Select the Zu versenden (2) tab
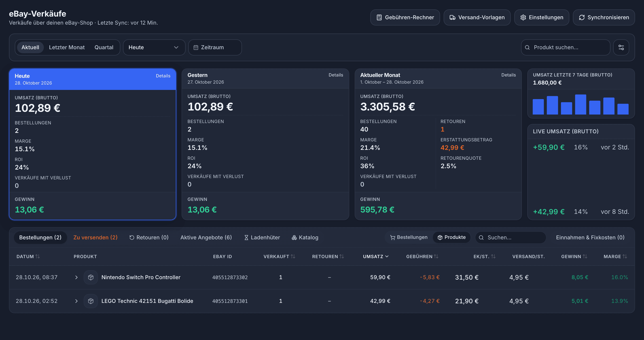Viewport: 644px width, 340px height. [95, 237]
